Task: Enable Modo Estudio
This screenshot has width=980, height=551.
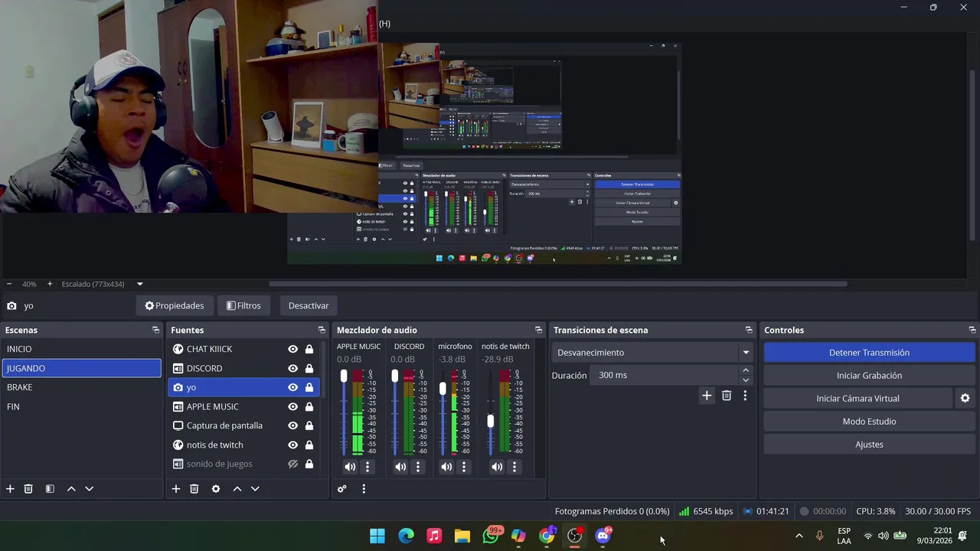Action: [x=869, y=422]
